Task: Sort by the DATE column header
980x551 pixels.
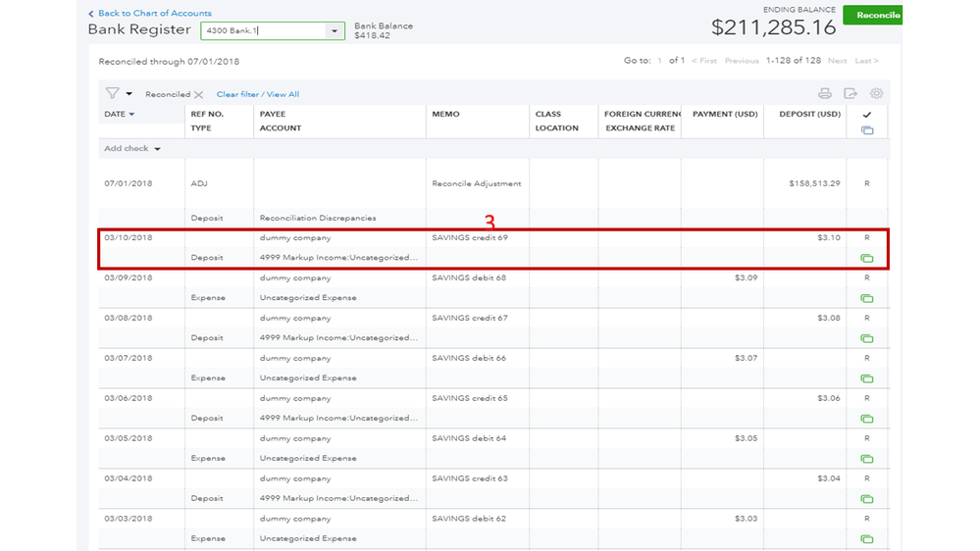Action: pyautogui.click(x=119, y=115)
